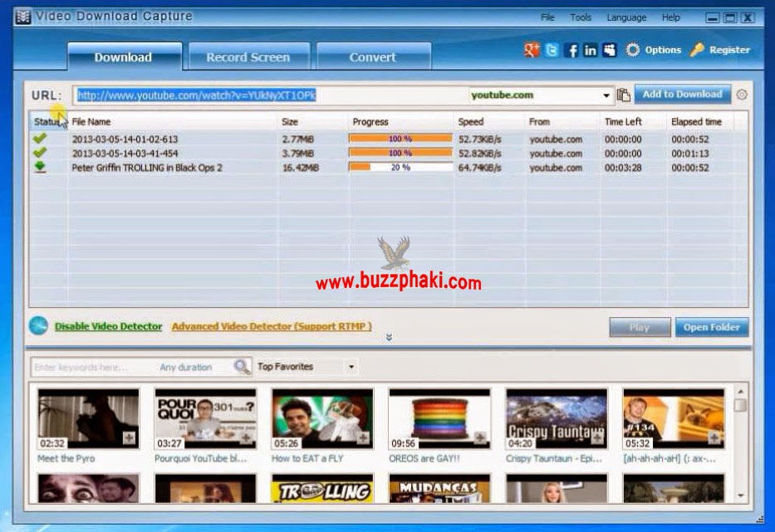Share via the Facebook icon
Viewport: 775px width, 532px height.
click(x=571, y=50)
